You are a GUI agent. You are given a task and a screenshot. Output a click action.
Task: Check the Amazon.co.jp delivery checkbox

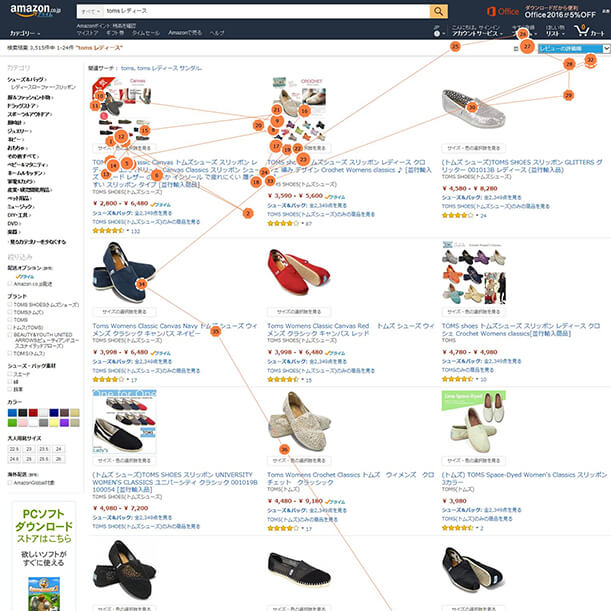coord(10,284)
